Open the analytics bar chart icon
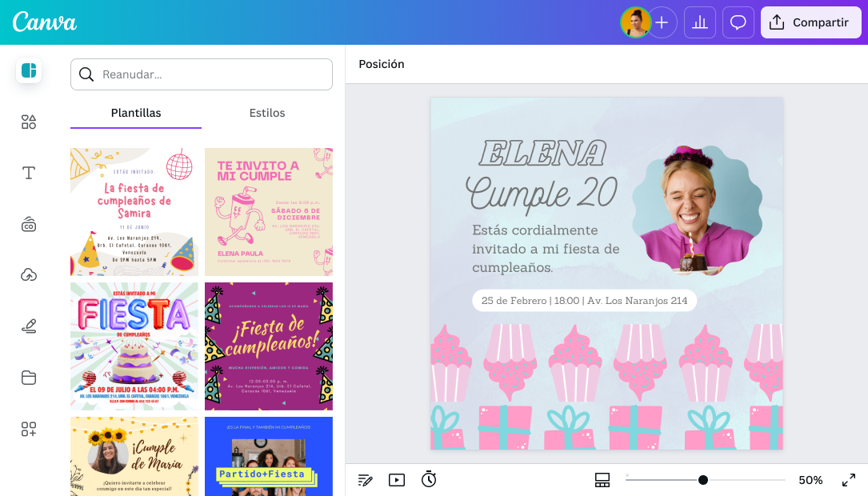The height and width of the screenshot is (496, 868). (x=700, y=22)
